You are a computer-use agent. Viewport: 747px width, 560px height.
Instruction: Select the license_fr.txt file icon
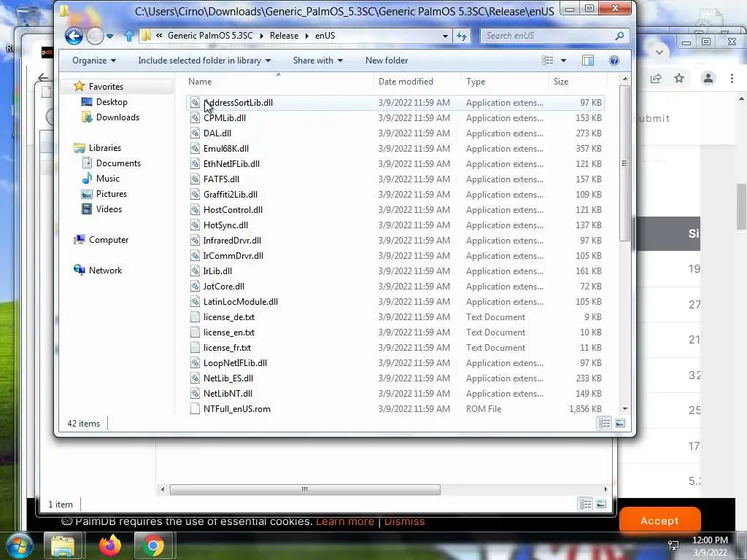pyautogui.click(x=195, y=348)
